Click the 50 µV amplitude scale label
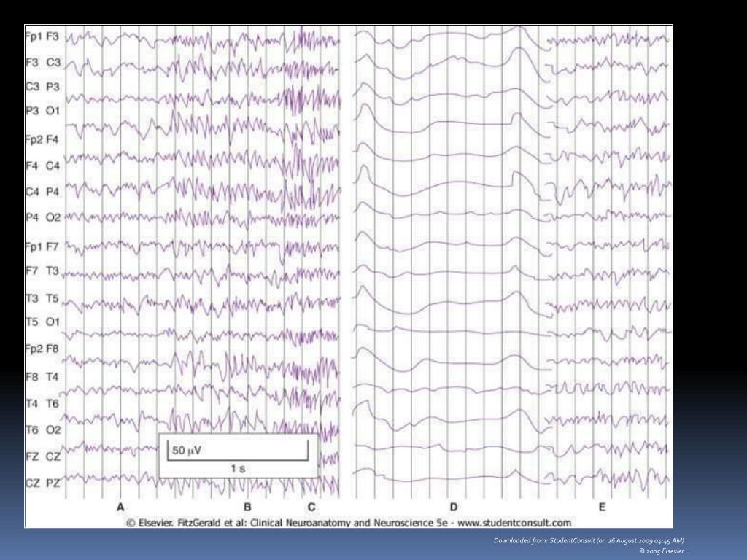747x560 pixels. point(187,450)
